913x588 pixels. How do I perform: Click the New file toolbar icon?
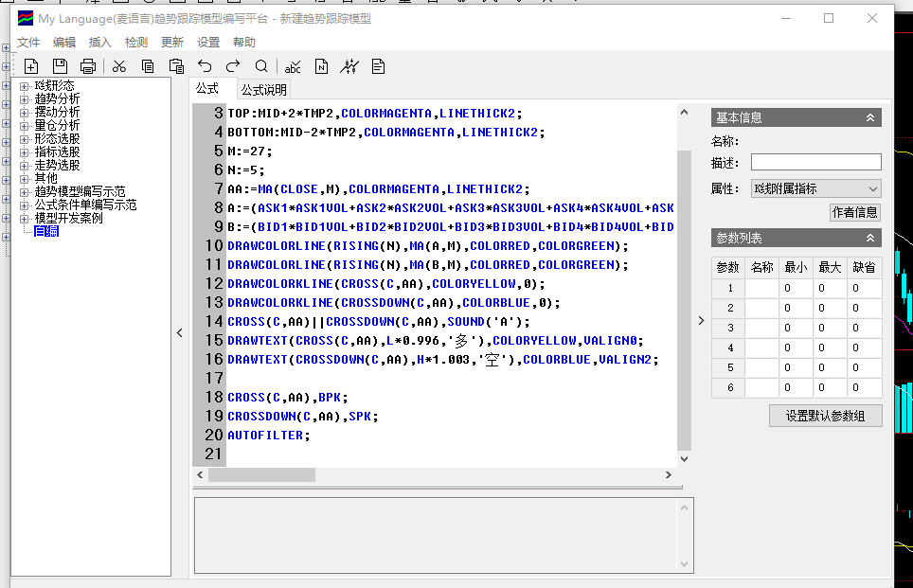tap(31, 66)
